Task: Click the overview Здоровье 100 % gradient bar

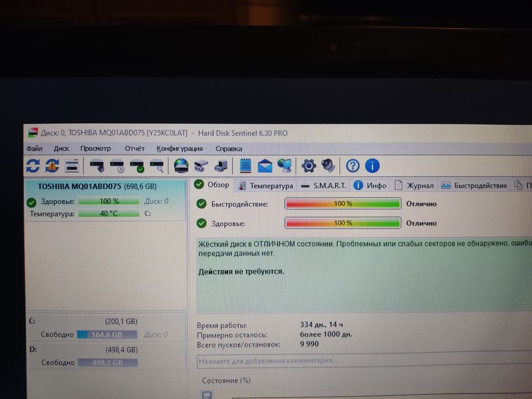Action: (x=343, y=223)
